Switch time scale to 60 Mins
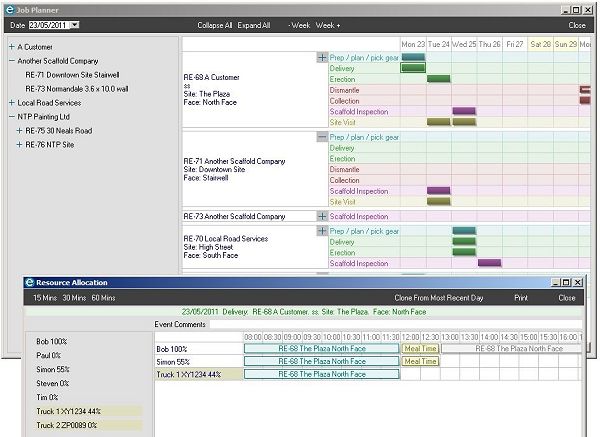The width and height of the screenshot is (600, 437). coord(103,297)
